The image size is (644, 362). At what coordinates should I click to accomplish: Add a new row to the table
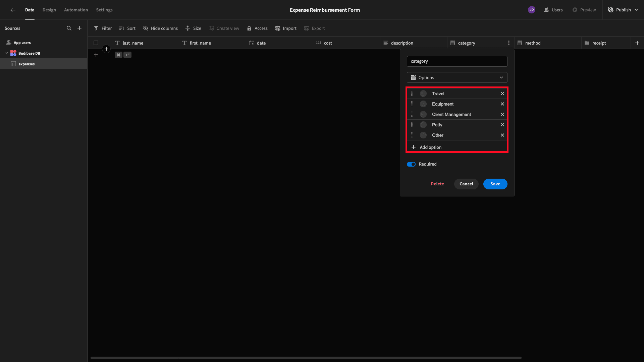tap(96, 55)
